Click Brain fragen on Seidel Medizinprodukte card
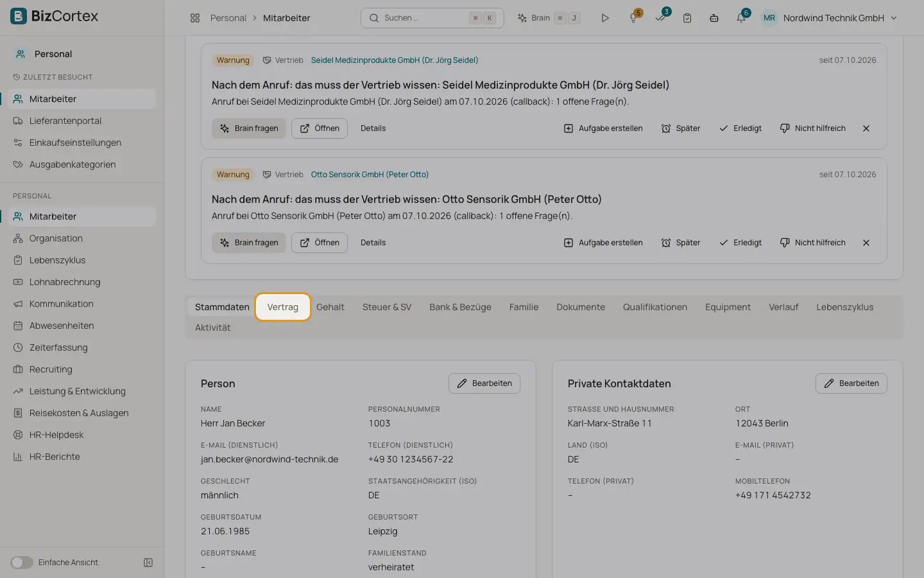This screenshot has height=578, width=924. (x=249, y=128)
